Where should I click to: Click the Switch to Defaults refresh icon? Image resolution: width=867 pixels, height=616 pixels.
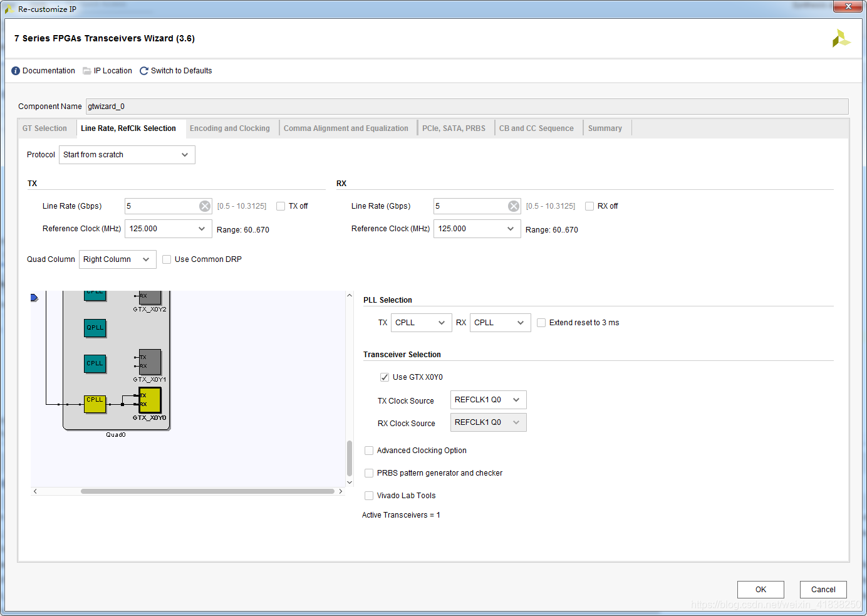pyautogui.click(x=144, y=71)
